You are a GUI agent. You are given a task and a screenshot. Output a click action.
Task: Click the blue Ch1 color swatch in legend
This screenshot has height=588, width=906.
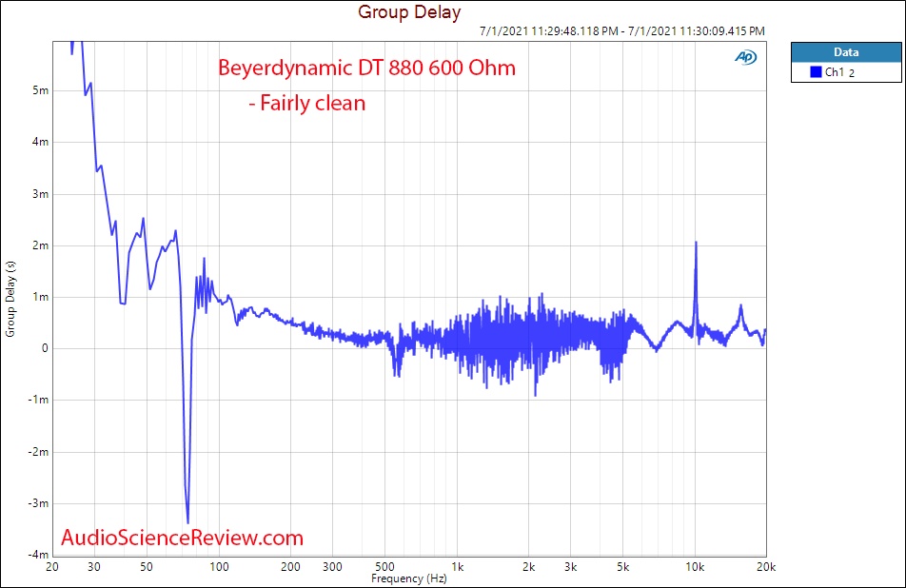point(816,72)
